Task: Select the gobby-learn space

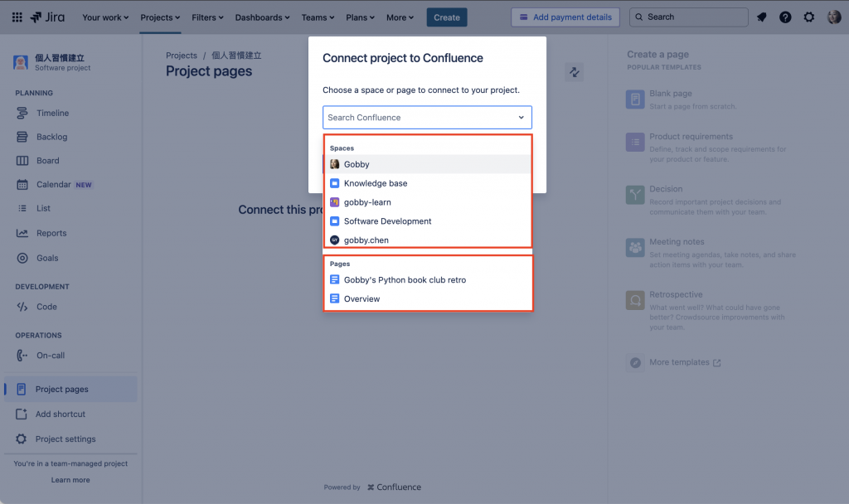Action: pos(428,202)
